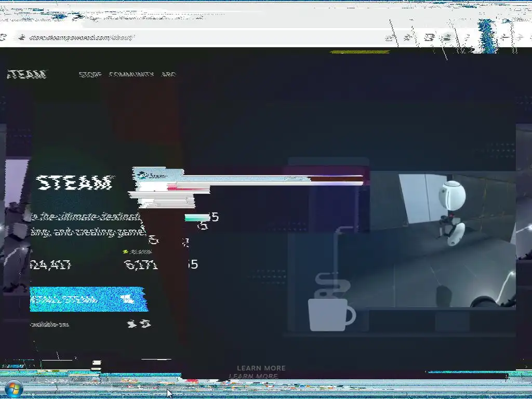Click the online player count ending 04,417
Image resolution: width=532 pixels, height=399 pixels.
pyautogui.click(x=50, y=264)
